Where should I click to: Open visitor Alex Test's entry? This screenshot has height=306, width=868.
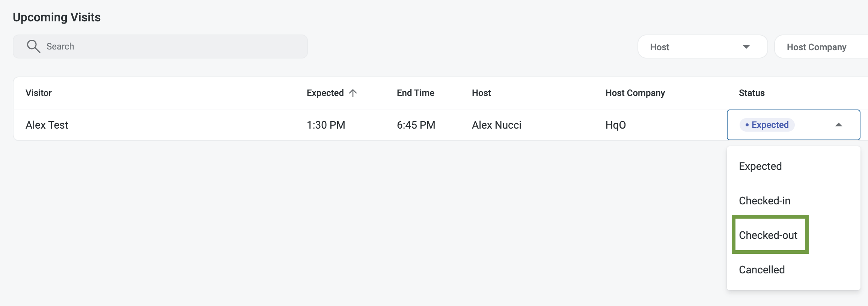[x=47, y=125]
